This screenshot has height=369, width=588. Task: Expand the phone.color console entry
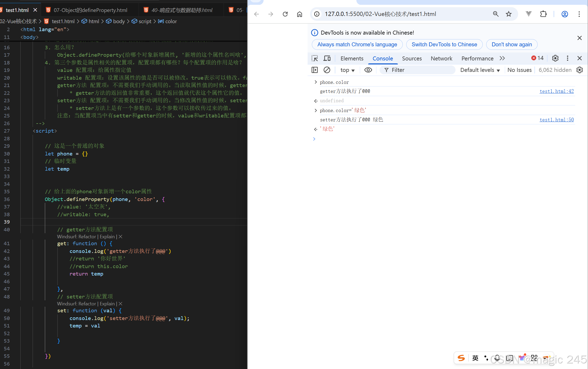tap(316, 82)
